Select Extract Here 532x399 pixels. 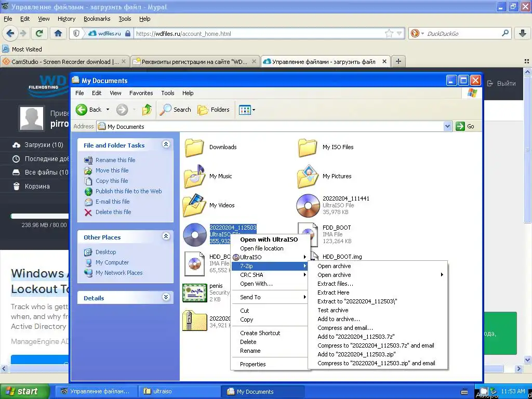(333, 292)
